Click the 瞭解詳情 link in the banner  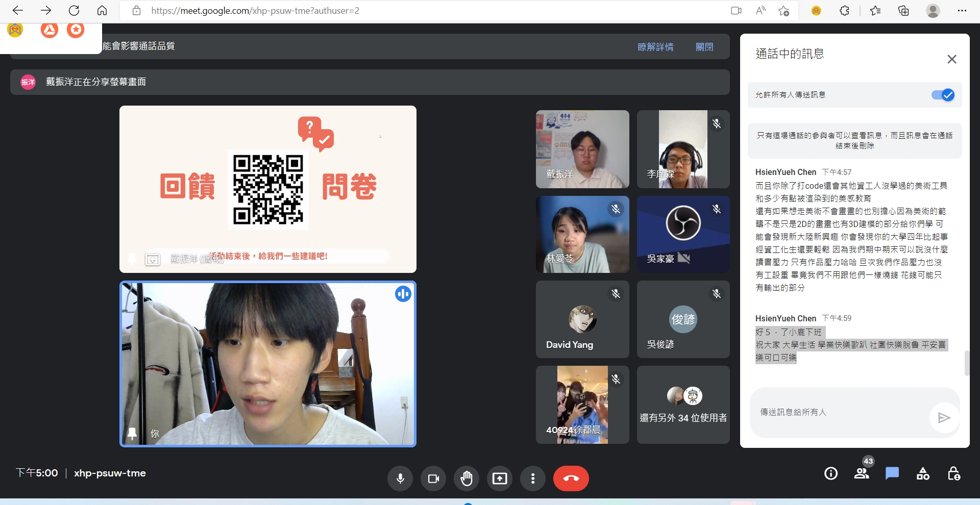pos(655,47)
